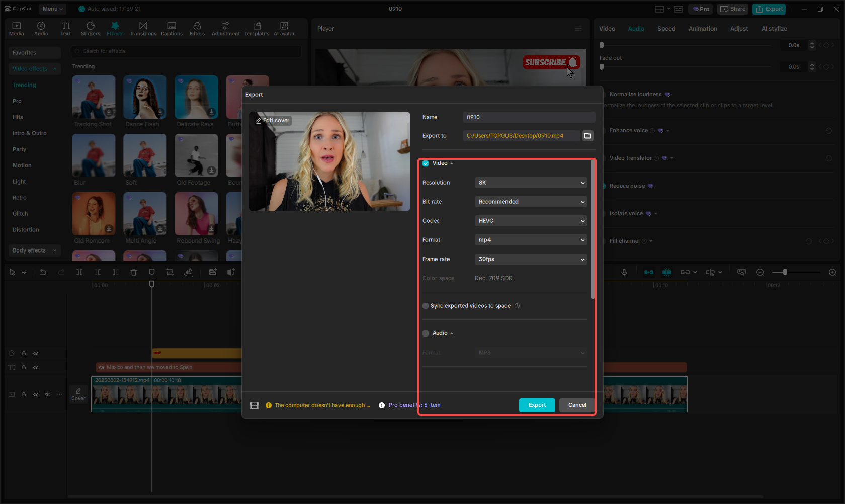Open the Codec dropdown showing HEVC
The height and width of the screenshot is (504, 845).
tap(531, 220)
